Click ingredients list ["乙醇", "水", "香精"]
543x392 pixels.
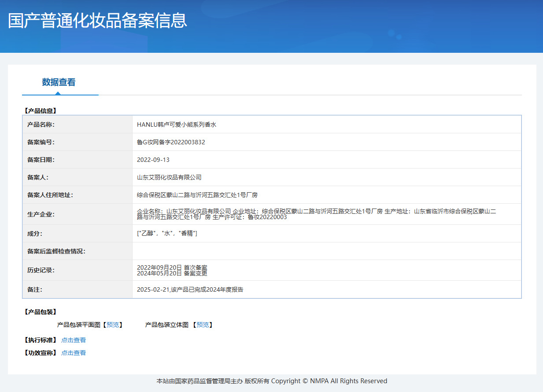[167, 234]
